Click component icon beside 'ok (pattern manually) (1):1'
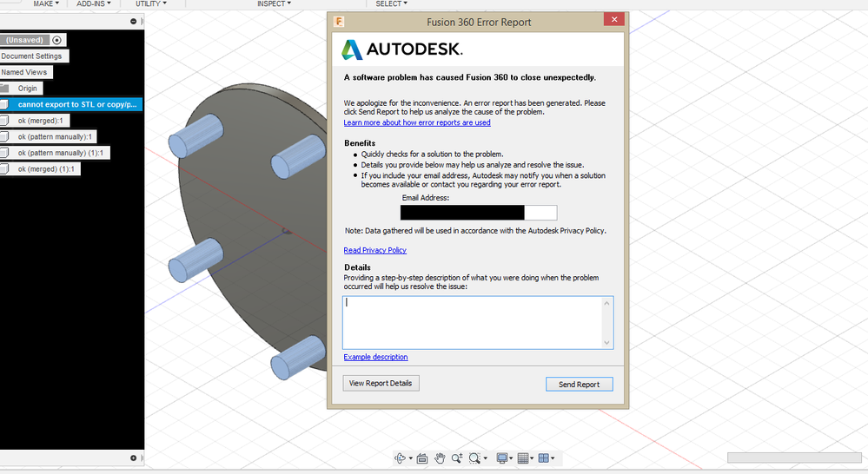The width and height of the screenshot is (868, 474). [4, 153]
